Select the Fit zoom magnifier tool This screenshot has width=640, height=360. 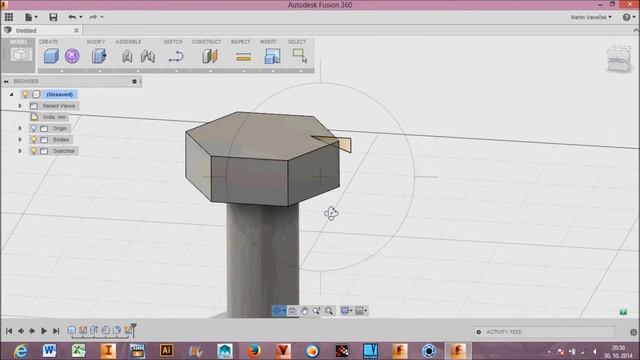click(x=329, y=311)
